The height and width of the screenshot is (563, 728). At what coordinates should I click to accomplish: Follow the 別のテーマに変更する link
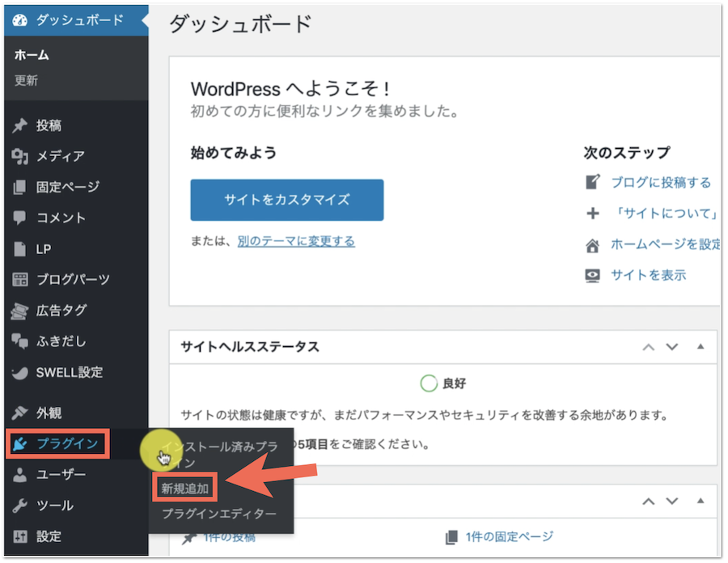pyautogui.click(x=296, y=241)
